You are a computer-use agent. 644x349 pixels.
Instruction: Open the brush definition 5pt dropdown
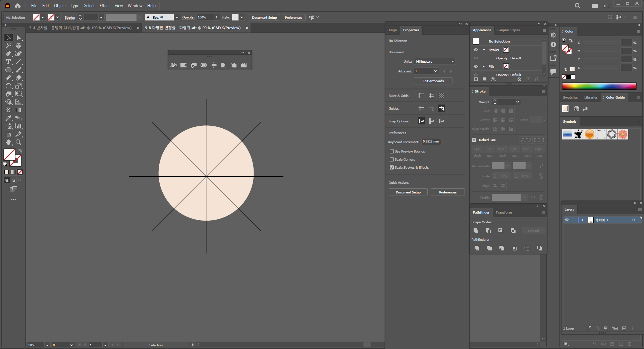pyautogui.click(x=177, y=17)
